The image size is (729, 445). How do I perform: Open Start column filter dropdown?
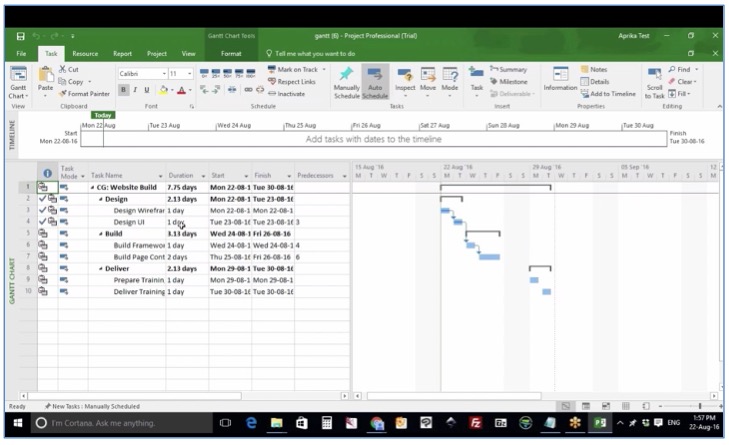246,176
